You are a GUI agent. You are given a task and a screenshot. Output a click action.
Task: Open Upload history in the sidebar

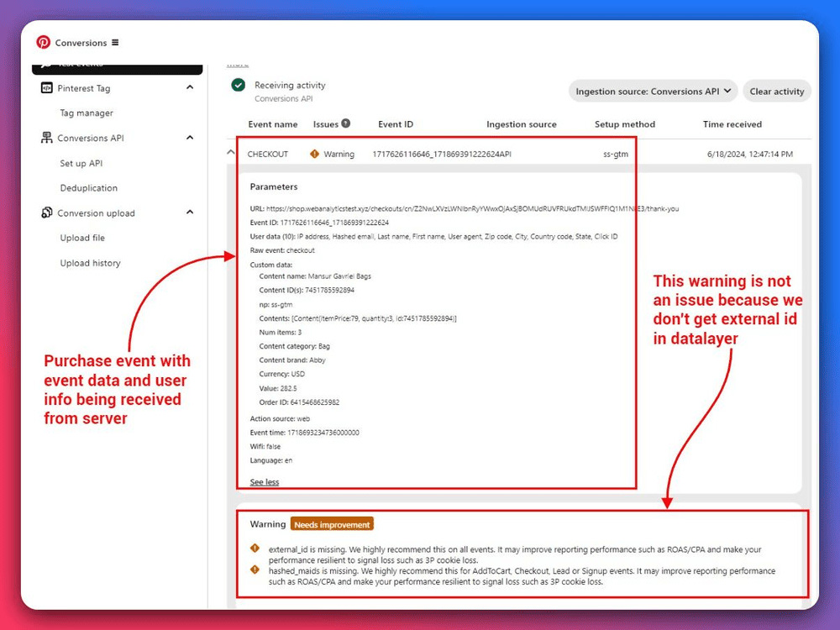[x=91, y=263]
